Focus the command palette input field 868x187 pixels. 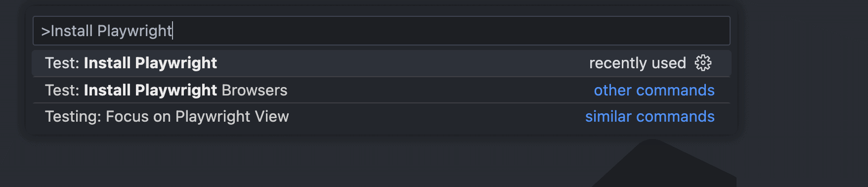381,31
